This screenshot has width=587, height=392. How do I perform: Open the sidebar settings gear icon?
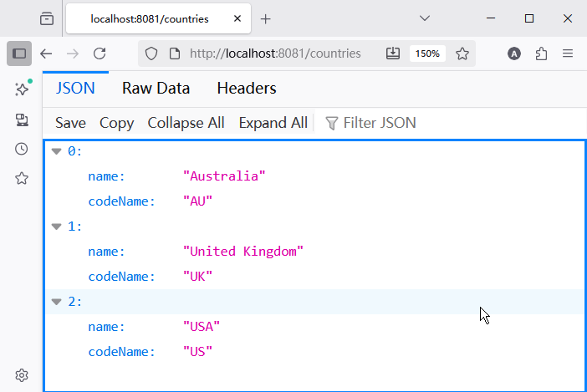pos(22,375)
